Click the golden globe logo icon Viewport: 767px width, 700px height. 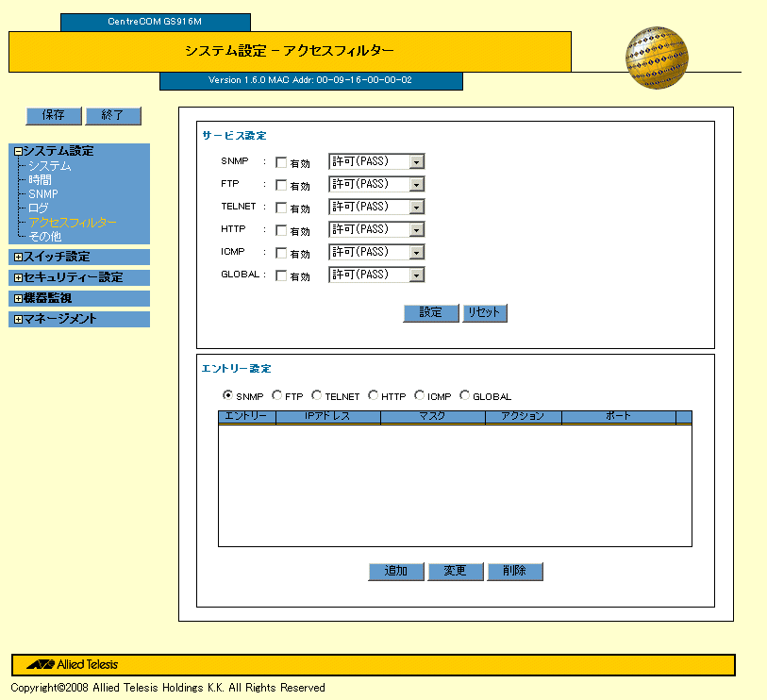coord(657,58)
